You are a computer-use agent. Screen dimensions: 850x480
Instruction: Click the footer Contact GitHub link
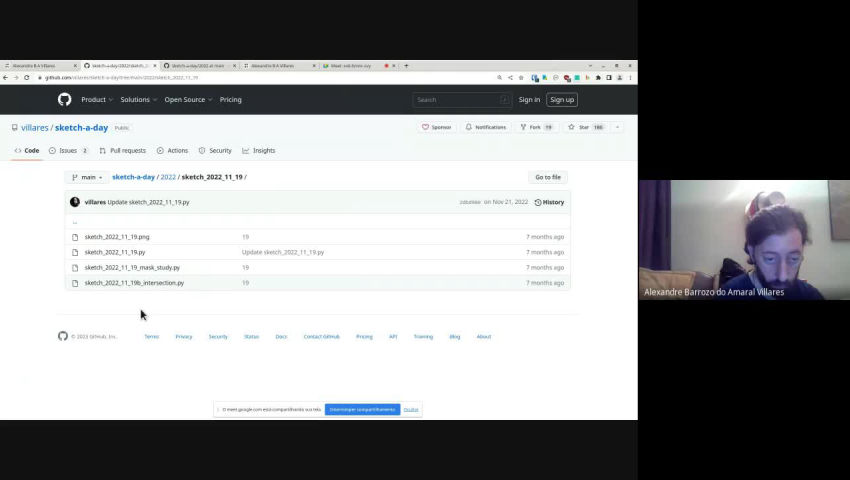click(x=321, y=337)
